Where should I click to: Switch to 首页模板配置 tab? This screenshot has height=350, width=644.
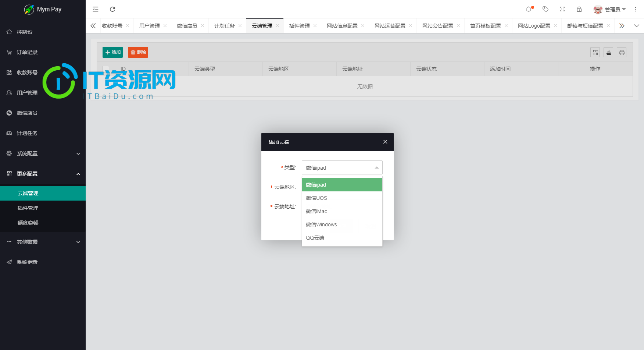point(486,26)
